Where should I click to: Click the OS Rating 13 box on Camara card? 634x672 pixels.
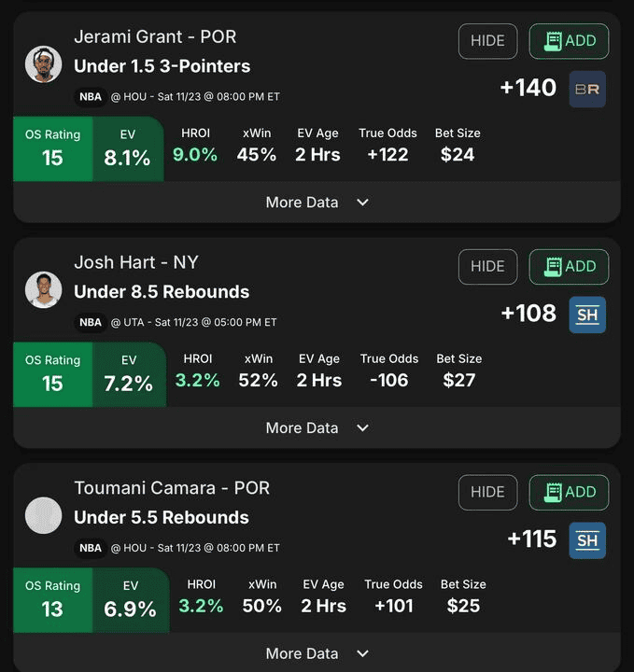(x=52, y=600)
